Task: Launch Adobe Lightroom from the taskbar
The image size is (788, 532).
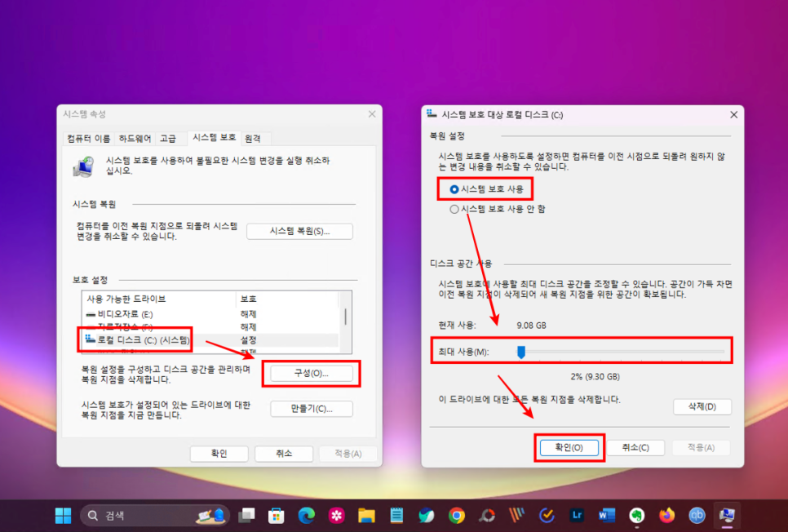Action: pos(577,516)
